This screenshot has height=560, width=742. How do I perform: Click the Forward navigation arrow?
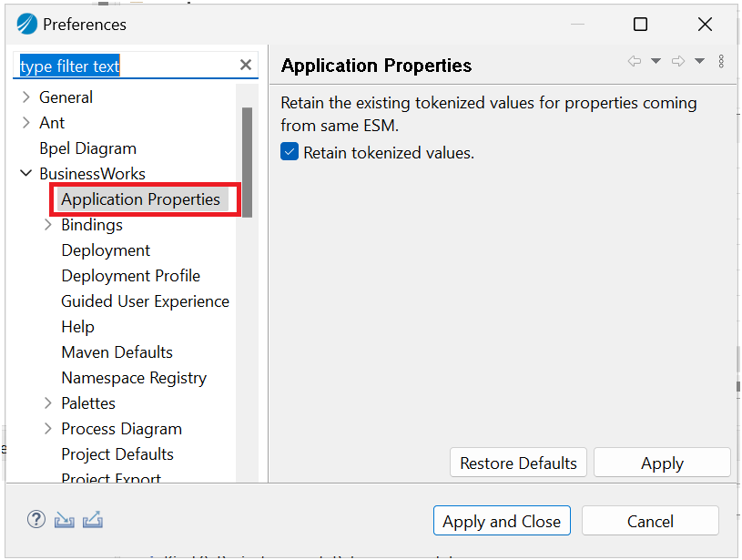[678, 62]
